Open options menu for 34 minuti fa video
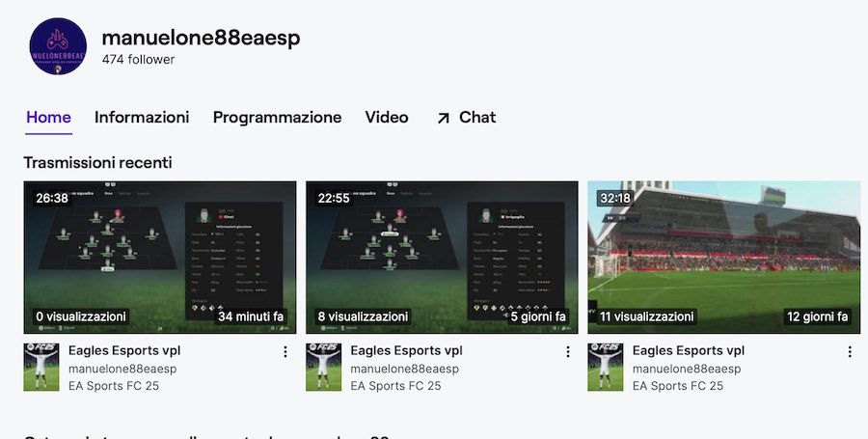The image size is (868, 439). click(285, 351)
